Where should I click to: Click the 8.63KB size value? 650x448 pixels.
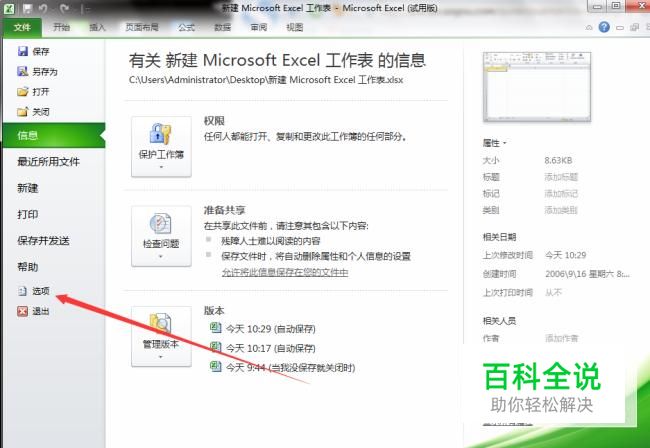click(x=558, y=160)
